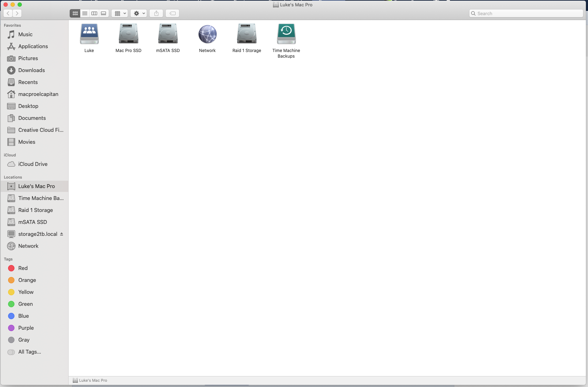
Task: Switch to gallery view
Action: pyautogui.click(x=104, y=13)
